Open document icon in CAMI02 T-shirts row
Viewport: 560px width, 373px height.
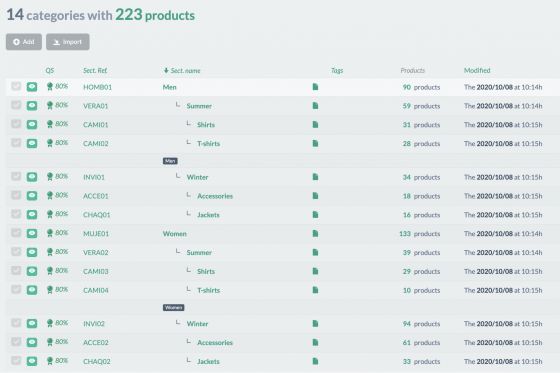pos(315,143)
